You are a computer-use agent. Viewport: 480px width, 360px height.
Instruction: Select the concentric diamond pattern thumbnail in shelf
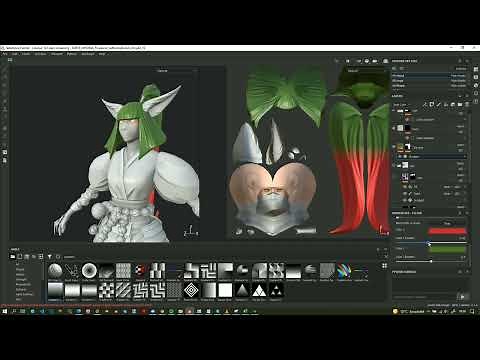(191, 290)
